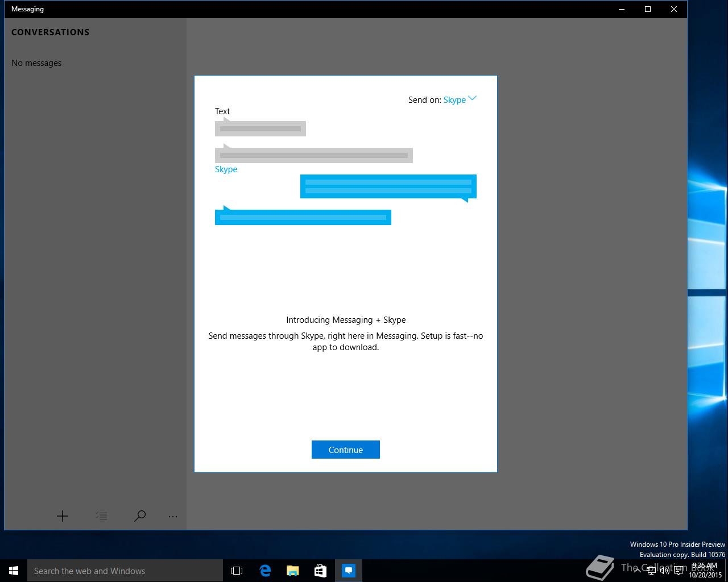Screen dimensions: 728x582
Task: Open more options ellipsis in Messaging
Action: click(173, 517)
